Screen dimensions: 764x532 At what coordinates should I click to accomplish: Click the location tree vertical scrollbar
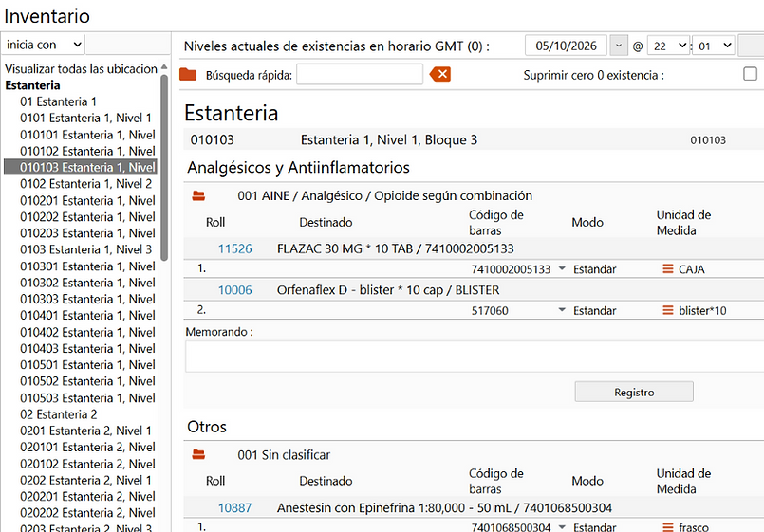click(164, 168)
